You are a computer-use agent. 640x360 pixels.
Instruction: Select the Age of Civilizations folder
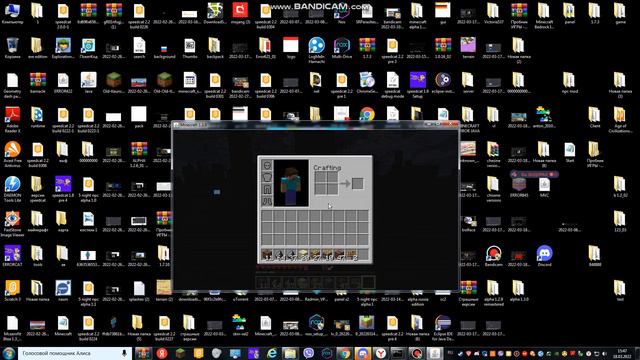point(620,119)
